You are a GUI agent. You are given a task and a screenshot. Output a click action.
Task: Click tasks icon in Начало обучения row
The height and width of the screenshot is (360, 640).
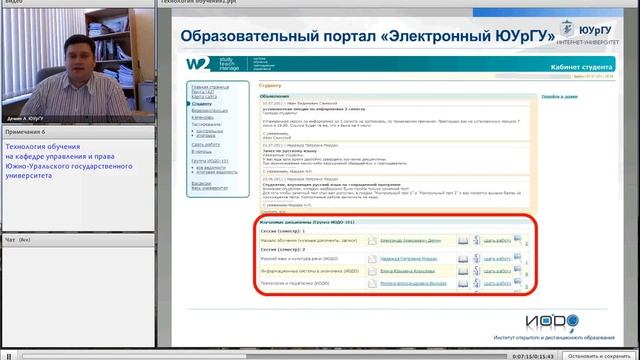(x=476, y=240)
